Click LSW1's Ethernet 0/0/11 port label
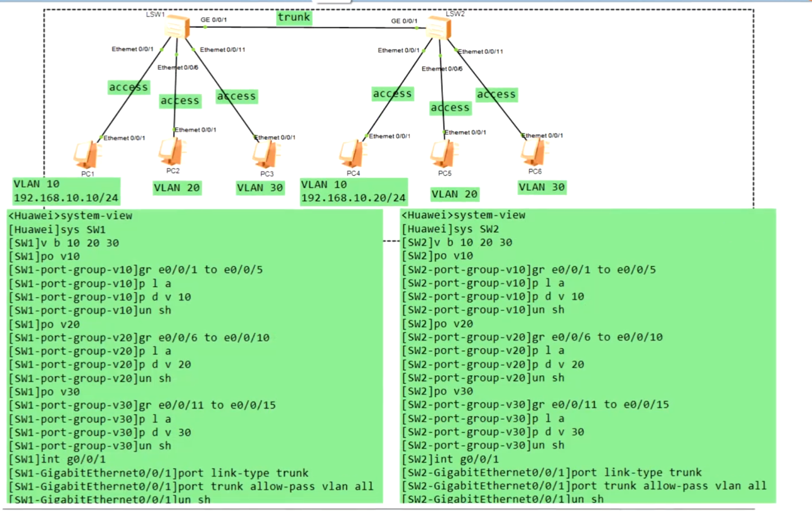Viewport: 812px width, 511px height. coord(222,50)
